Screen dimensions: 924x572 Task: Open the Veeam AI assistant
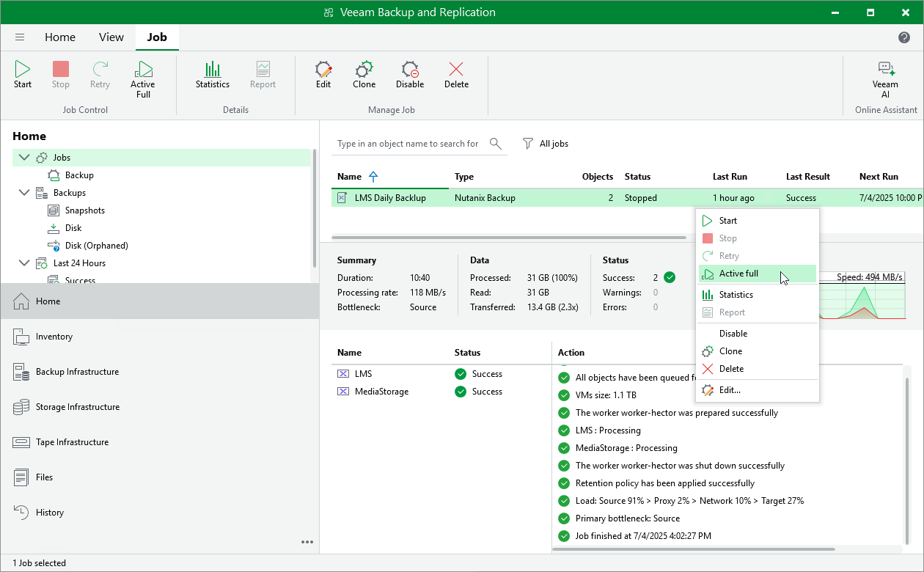coord(885,78)
